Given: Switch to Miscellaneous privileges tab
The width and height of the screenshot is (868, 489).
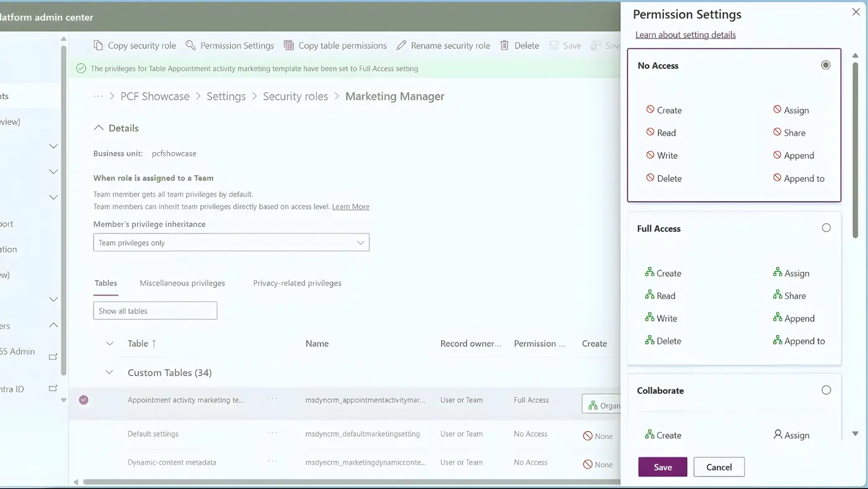Looking at the screenshot, I should point(182,283).
